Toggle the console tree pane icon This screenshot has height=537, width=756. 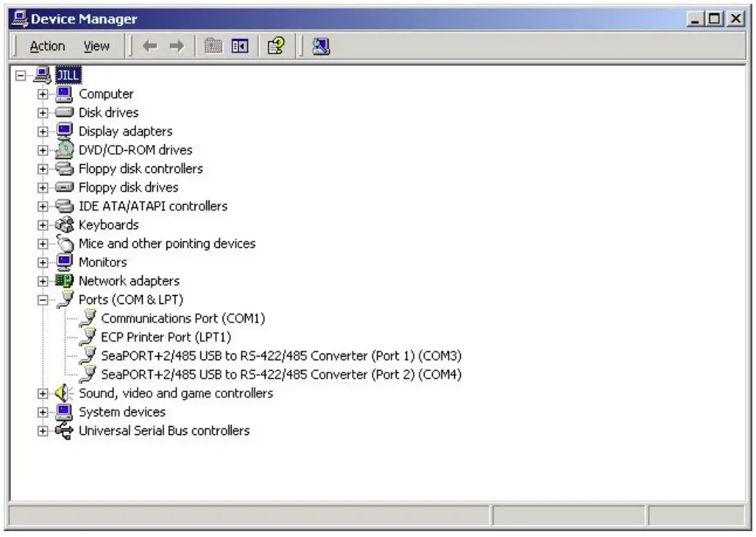tap(240, 47)
